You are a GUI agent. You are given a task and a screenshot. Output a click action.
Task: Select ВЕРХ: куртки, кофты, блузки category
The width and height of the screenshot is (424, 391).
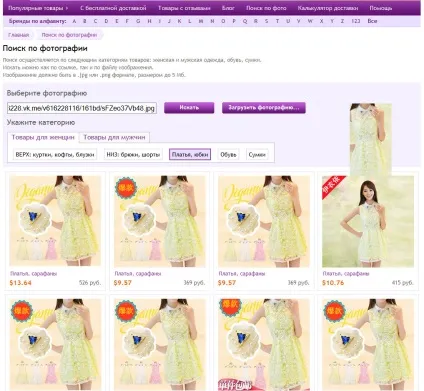(55, 155)
